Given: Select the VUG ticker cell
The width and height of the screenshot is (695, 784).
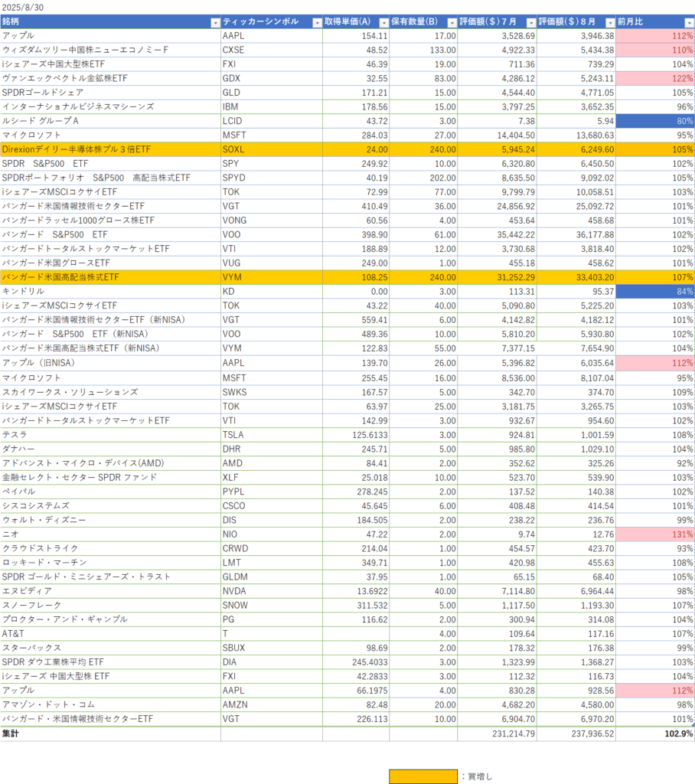Looking at the screenshot, I should (272, 263).
